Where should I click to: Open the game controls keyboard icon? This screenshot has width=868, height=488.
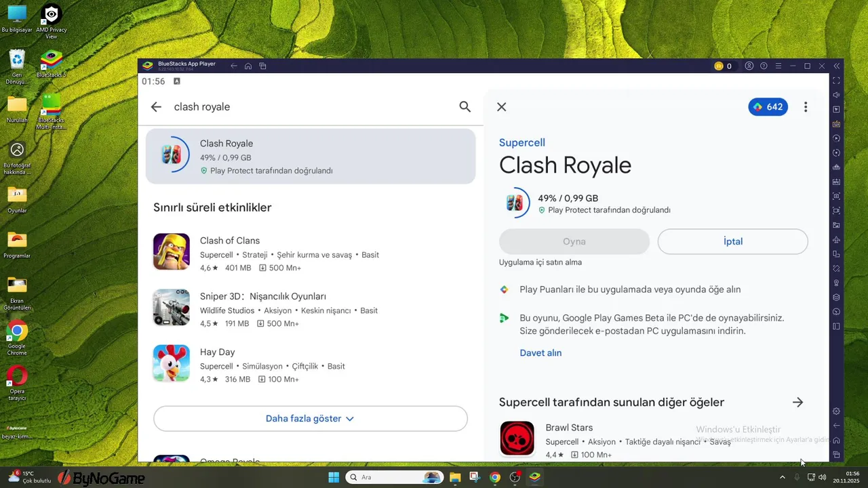coord(836,124)
